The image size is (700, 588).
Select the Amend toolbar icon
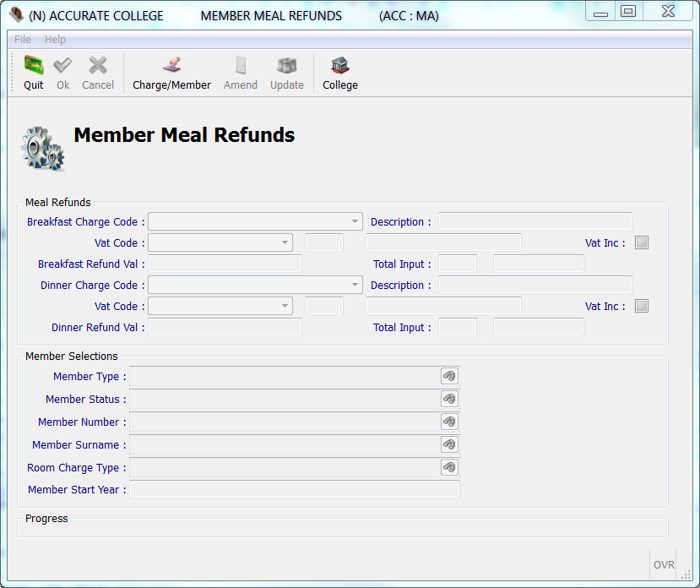[241, 67]
